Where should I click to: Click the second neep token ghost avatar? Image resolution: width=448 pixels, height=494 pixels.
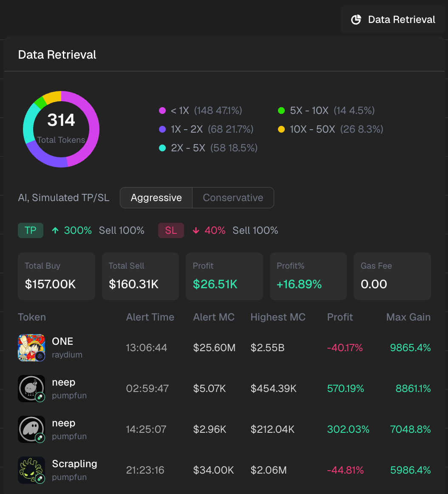pyautogui.click(x=31, y=429)
